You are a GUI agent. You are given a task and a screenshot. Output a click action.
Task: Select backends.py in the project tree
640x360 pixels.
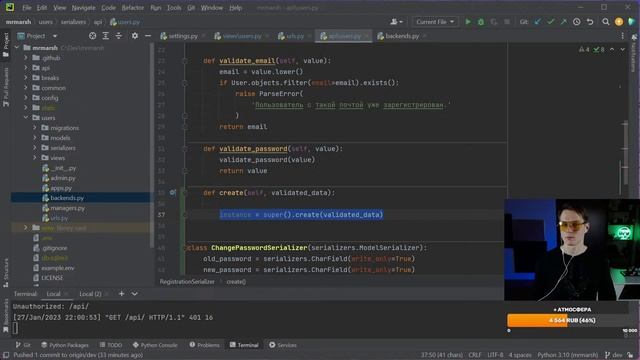coord(67,198)
